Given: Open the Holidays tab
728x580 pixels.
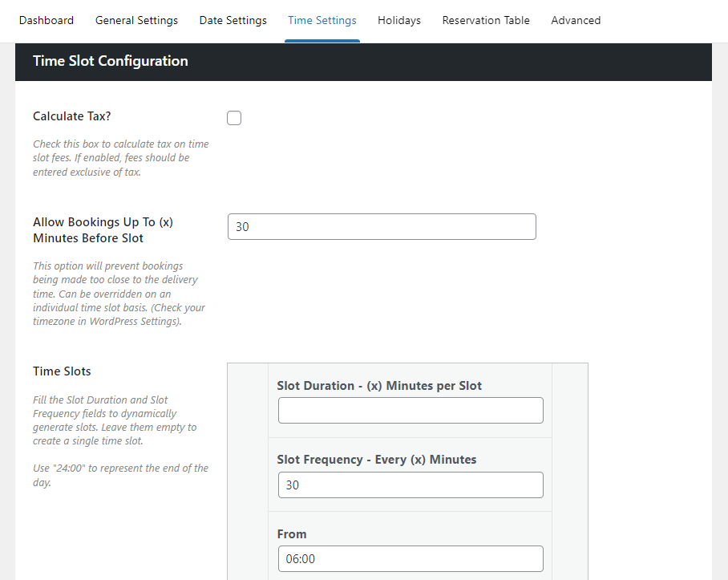Looking at the screenshot, I should pyautogui.click(x=398, y=20).
